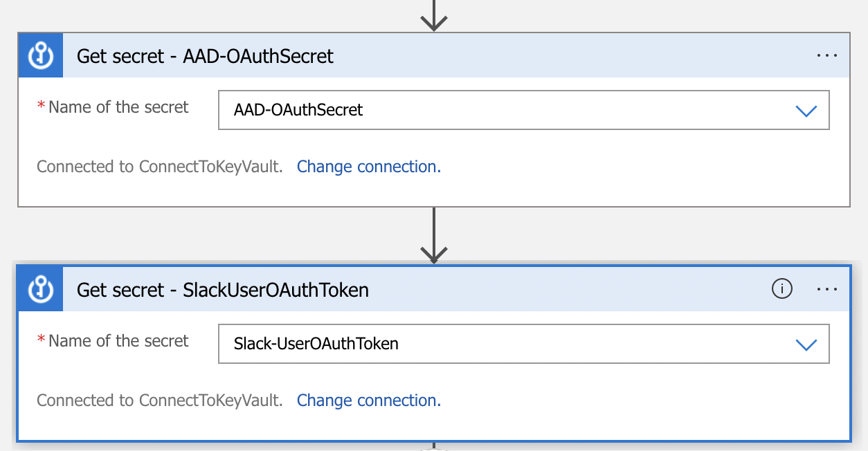
Task: Click the Name of the secret label in Slack card
Action: click(x=118, y=341)
